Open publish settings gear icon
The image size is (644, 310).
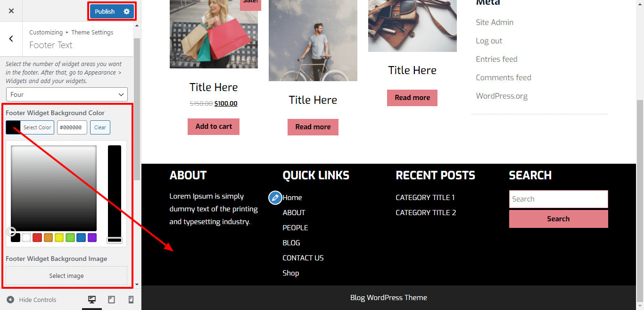click(126, 11)
